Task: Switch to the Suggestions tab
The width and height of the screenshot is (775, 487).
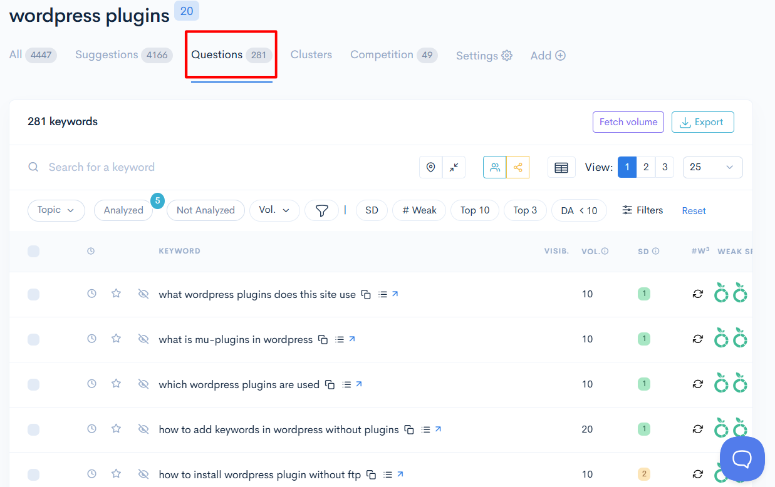Action: pyautogui.click(x=124, y=55)
